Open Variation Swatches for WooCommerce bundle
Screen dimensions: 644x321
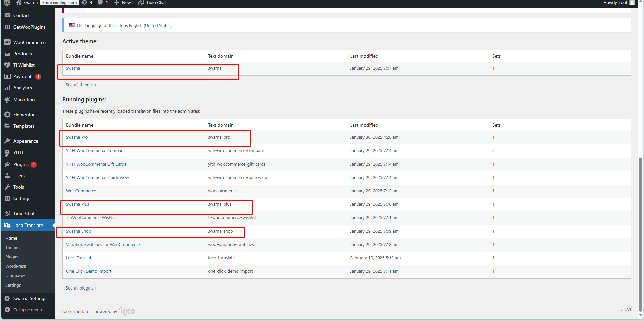tap(103, 244)
